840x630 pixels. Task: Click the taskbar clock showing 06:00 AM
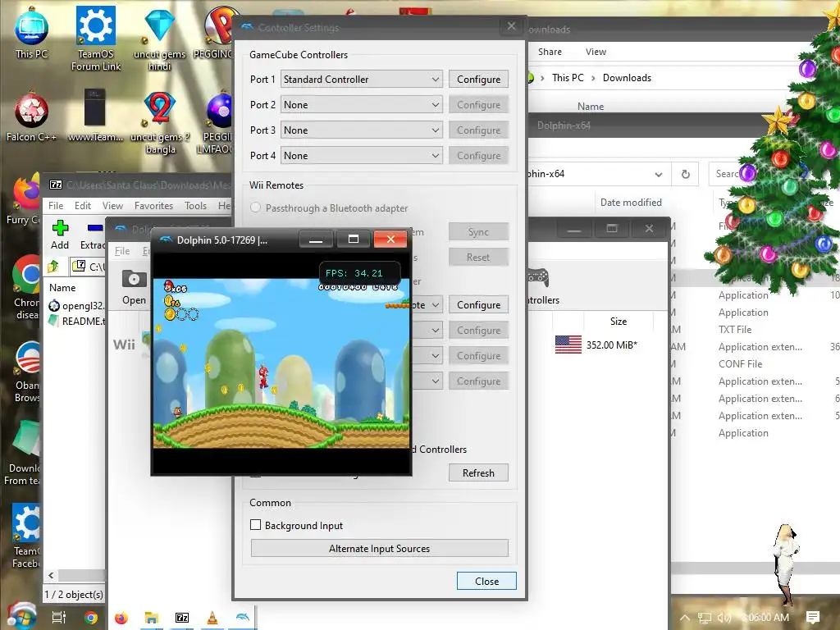765,618
